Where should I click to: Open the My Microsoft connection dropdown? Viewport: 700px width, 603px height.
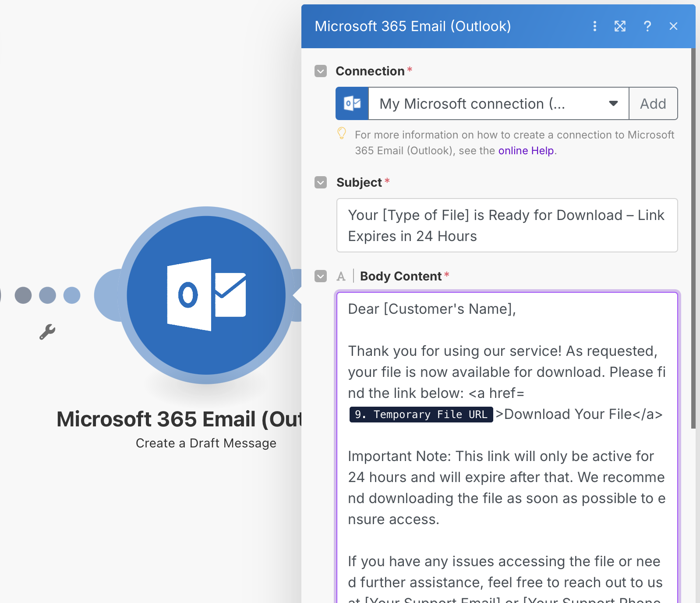[x=498, y=103]
